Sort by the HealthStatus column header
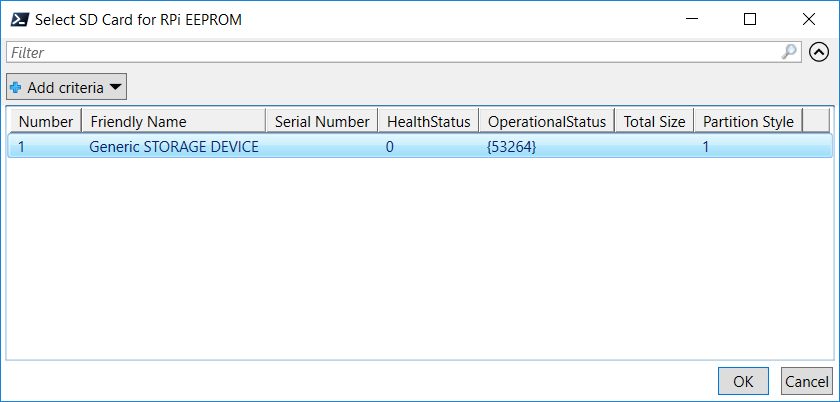Viewport: 840px width, 402px height. (x=429, y=122)
